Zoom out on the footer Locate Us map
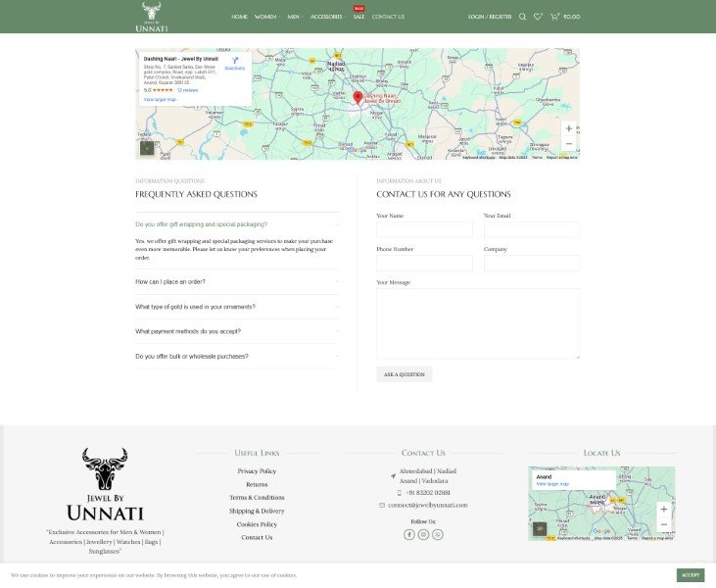This screenshot has height=588, width=716. click(664, 524)
